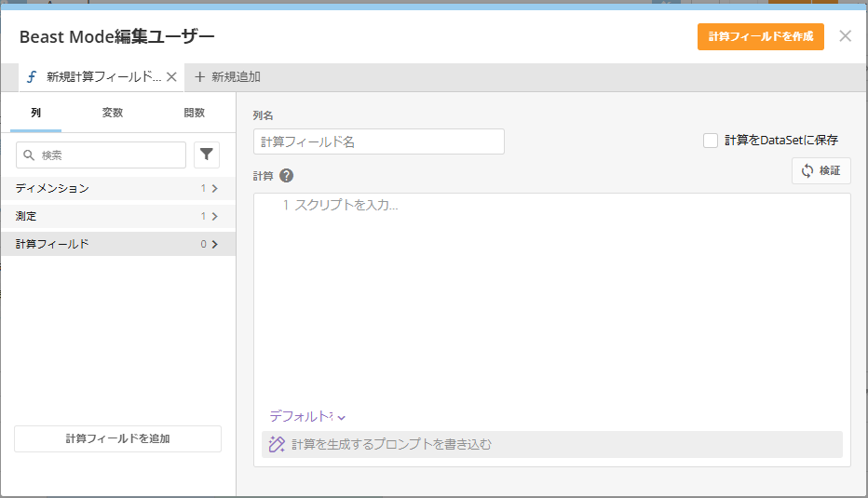Click the plus icon beside 新規追加
The image size is (868, 498).
[x=200, y=77]
